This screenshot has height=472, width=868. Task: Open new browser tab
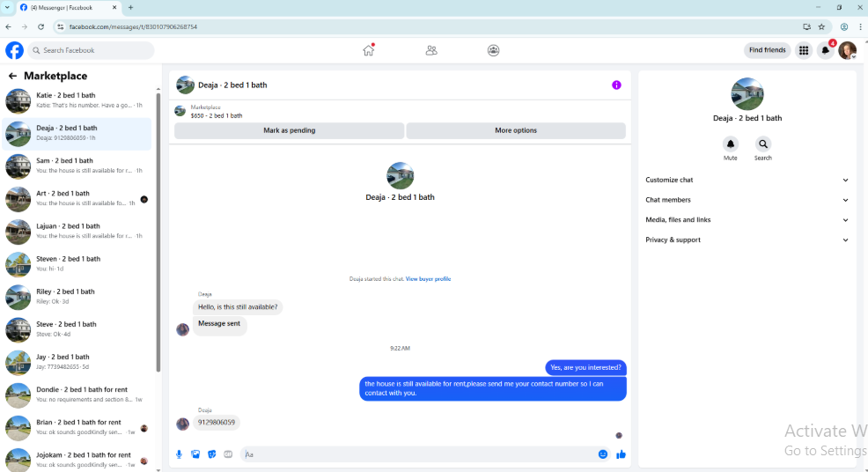130,8
